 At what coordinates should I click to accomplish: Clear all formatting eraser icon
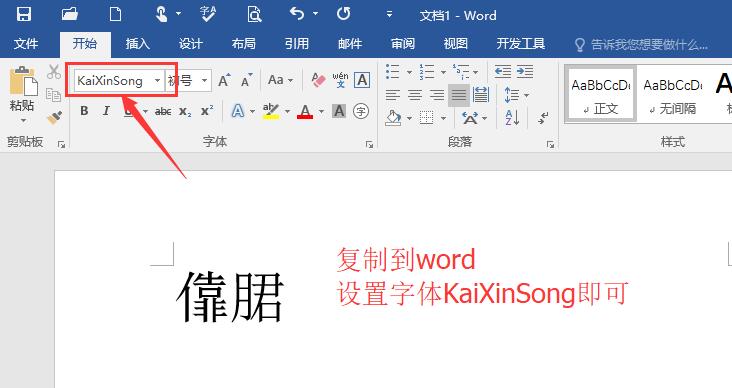click(317, 80)
